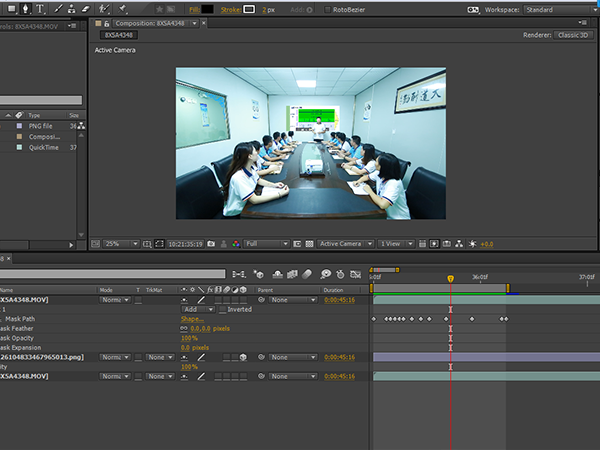600x450 pixels.
Task: Click the Puppet Pin tool
Action: tap(123, 8)
